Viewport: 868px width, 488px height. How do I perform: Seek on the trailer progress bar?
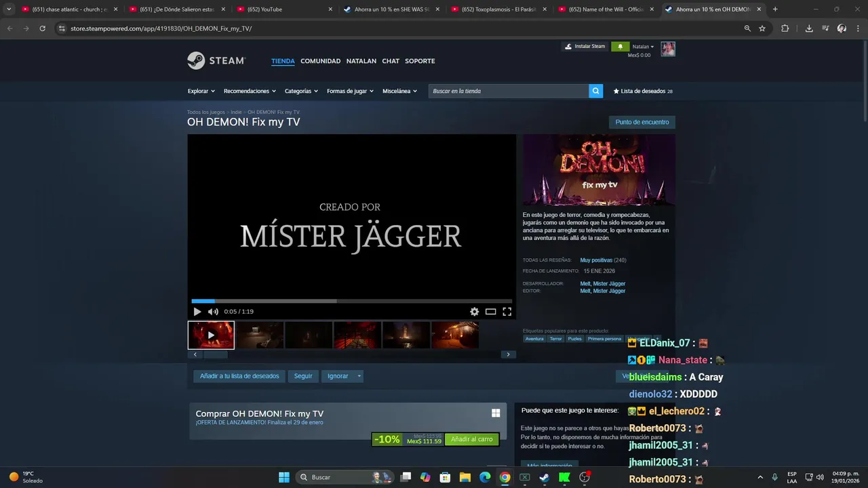pyautogui.click(x=351, y=301)
